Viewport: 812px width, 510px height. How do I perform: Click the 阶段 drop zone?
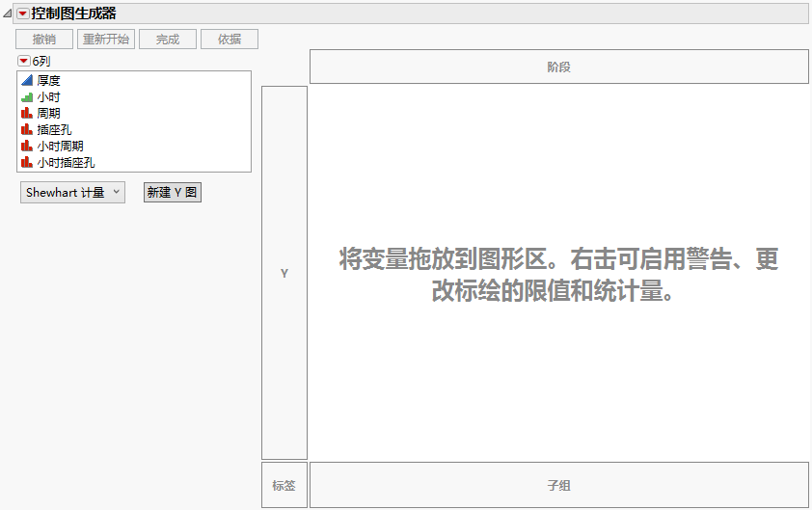click(x=558, y=67)
